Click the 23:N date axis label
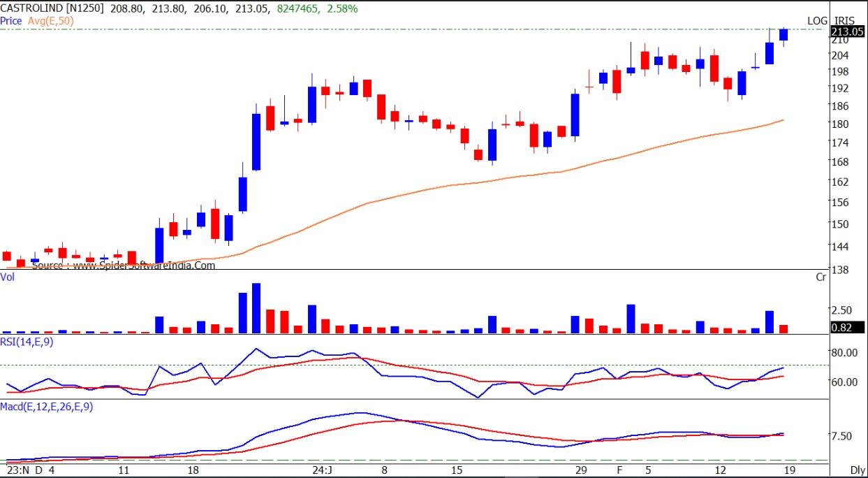Viewport: 868px width, 478px height. 17,470
